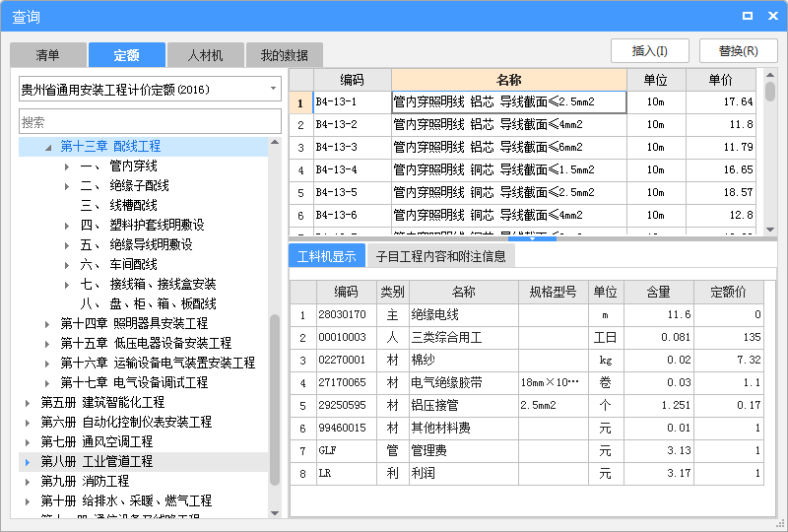Select 利润 LR row
This screenshot has height=532, width=788.
point(527,474)
